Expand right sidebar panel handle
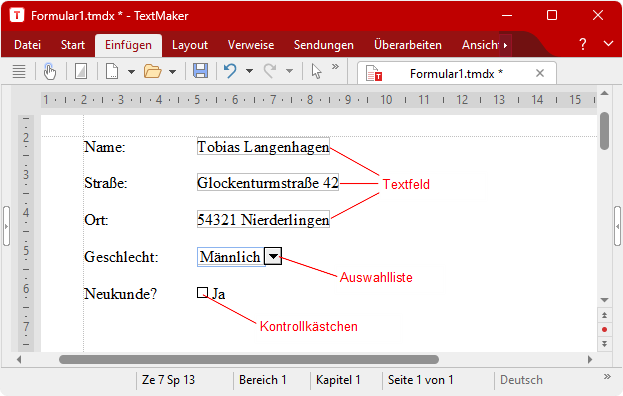 [x=617, y=226]
